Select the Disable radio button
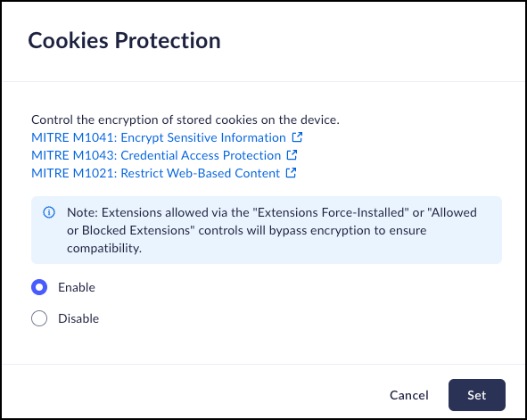Viewport: 527px width, 420px height. click(39, 318)
